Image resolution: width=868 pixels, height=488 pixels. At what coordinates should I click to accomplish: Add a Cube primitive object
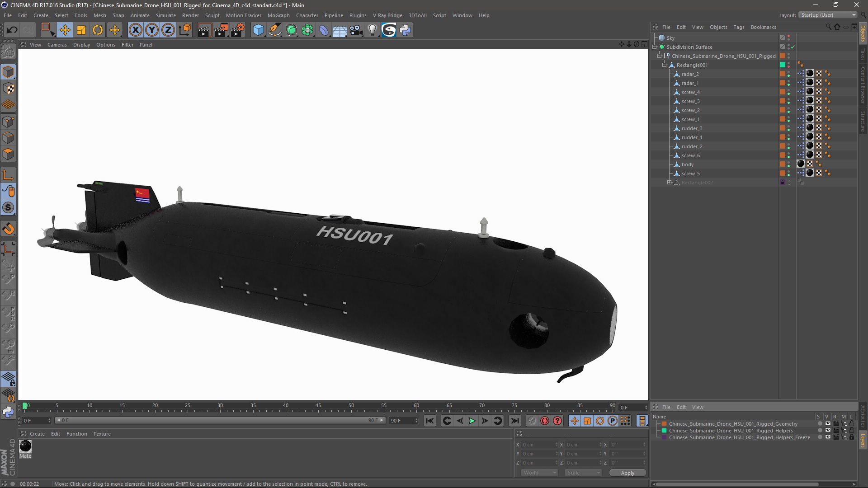(258, 30)
